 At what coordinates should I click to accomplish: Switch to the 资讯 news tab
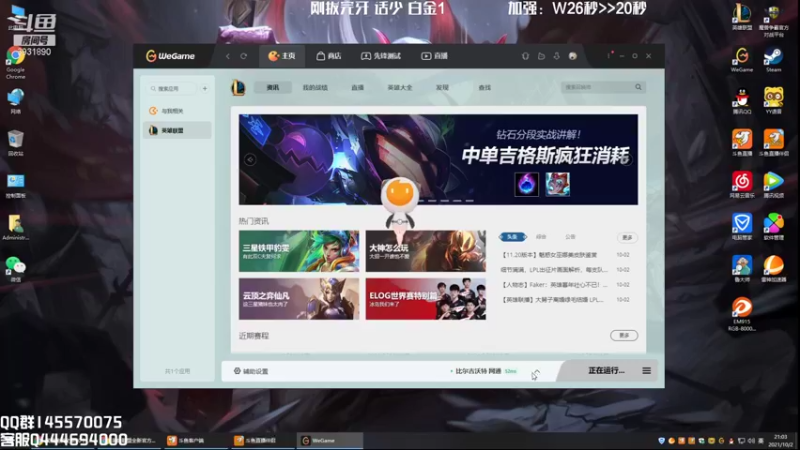click(273, 87)
